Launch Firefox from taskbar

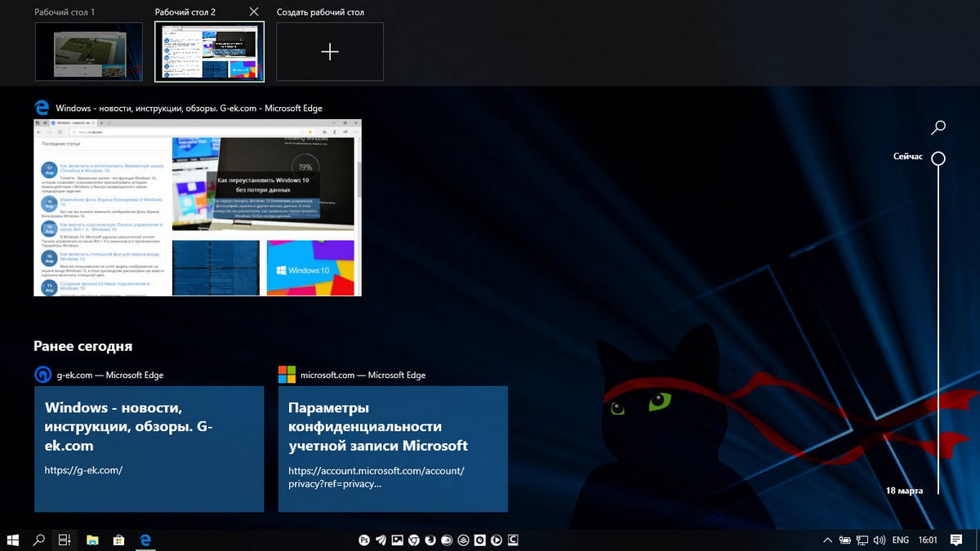430,540
